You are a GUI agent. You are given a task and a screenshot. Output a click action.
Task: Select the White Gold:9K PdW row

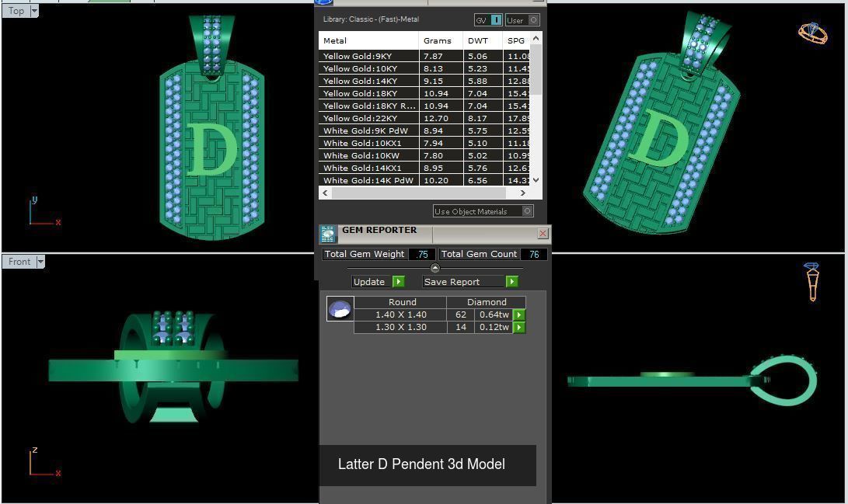(x=424, y=130)
